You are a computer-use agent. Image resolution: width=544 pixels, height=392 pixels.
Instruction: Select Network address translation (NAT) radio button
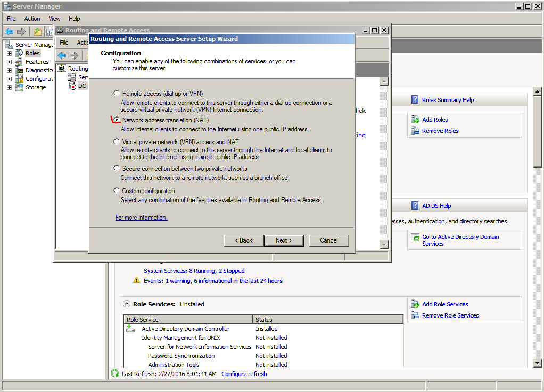[x=117, y=120]
